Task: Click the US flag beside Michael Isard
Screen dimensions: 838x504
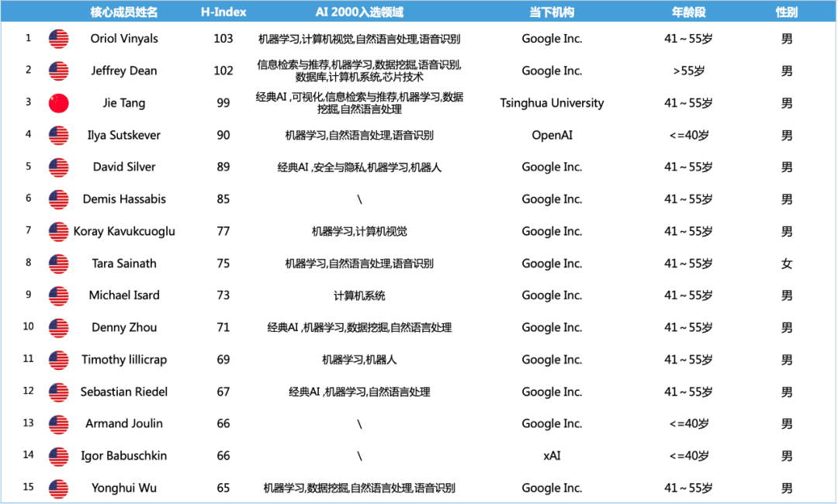Action: (x=59, y=295)
